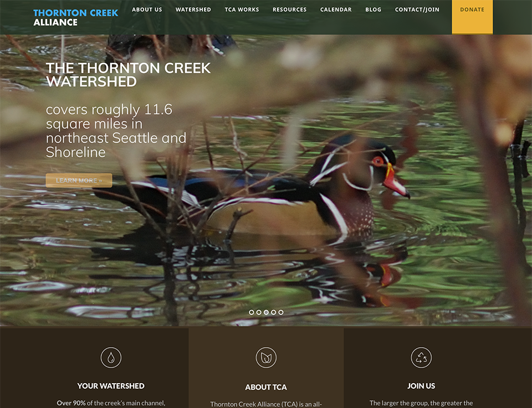Open the Resources navigation menu
Image resolution: width=532 pixels, height=408 pixels.
(x=289, y=9)
